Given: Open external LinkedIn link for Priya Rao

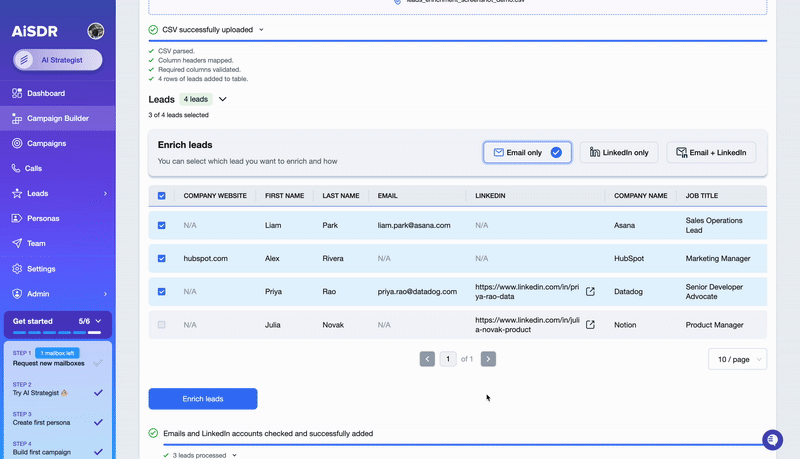Looking at the screenshot, I should tap(590, 292).
